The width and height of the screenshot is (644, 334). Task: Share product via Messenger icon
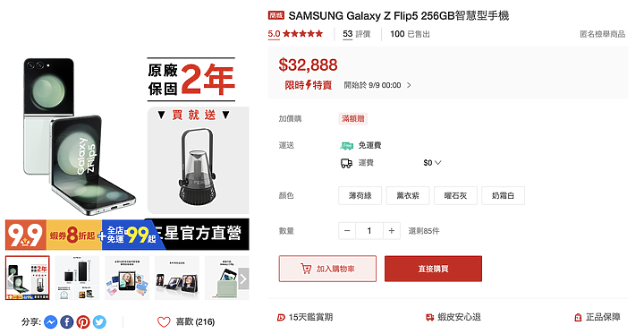(50, 321)
